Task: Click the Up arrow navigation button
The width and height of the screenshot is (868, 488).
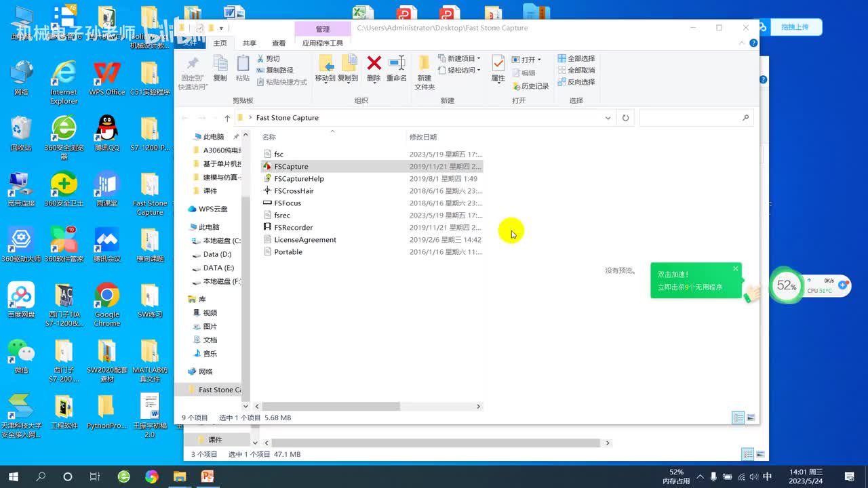Action: click(227, 118)
